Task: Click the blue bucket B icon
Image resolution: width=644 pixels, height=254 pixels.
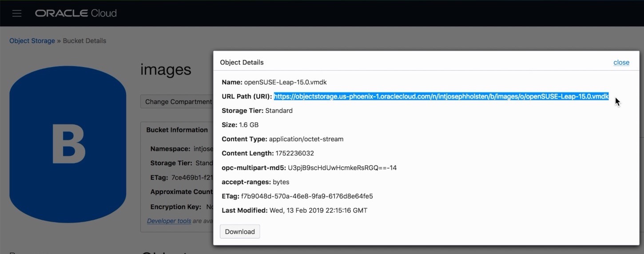Action: (68, 144)
